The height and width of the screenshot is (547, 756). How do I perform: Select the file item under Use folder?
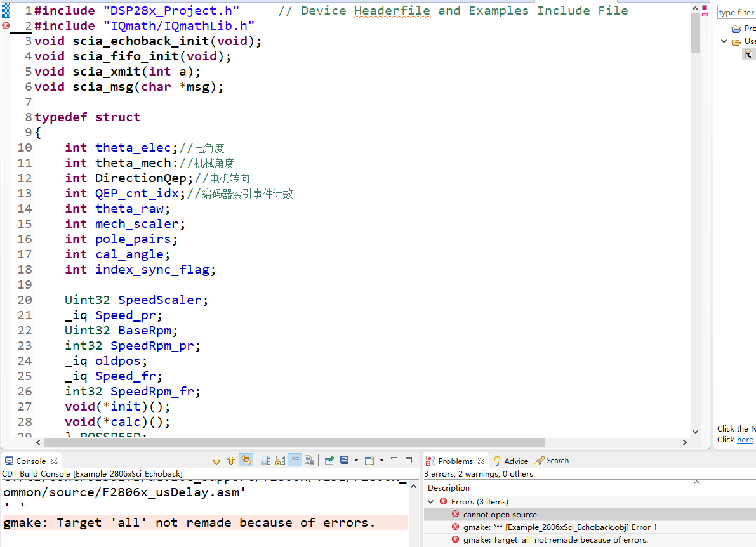click(x=748, y=55)
